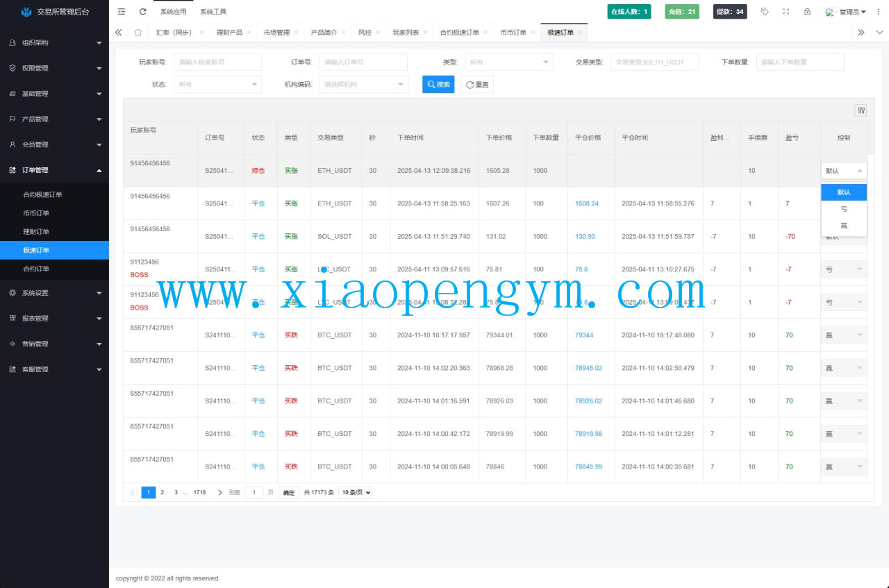The height and width of the screenshot is (588, 889).
Task: Close the 汇率（同步） tab
Action: point(201,32)
